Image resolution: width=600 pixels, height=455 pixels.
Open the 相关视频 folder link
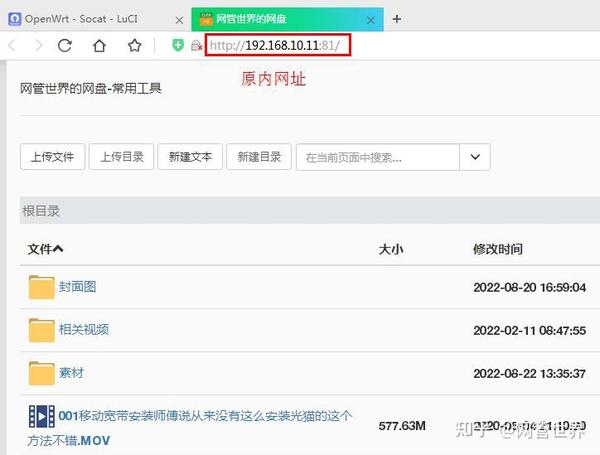[84, 329]
